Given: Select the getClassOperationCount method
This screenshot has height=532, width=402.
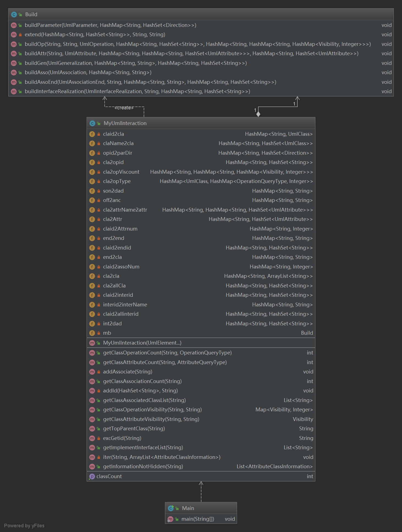Looking at the screenshot, I should click(x=167, y=353).
